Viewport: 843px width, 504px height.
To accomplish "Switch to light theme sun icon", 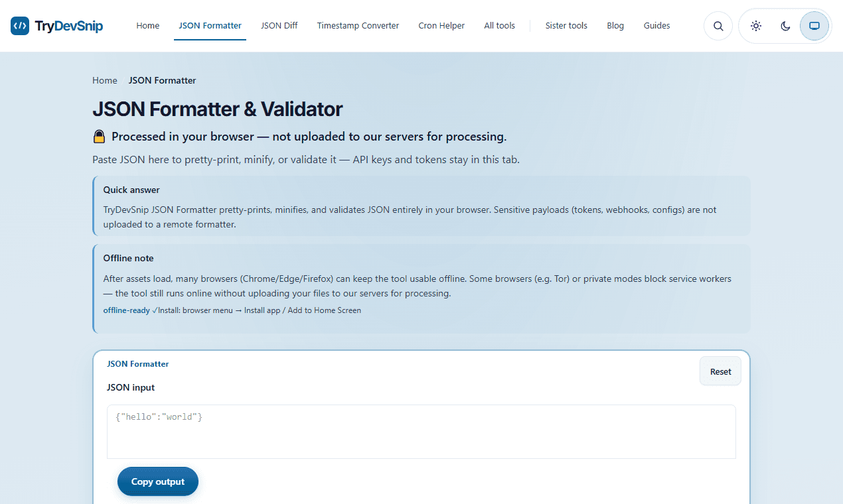I will pyautogui.click(x=756, y=26).
